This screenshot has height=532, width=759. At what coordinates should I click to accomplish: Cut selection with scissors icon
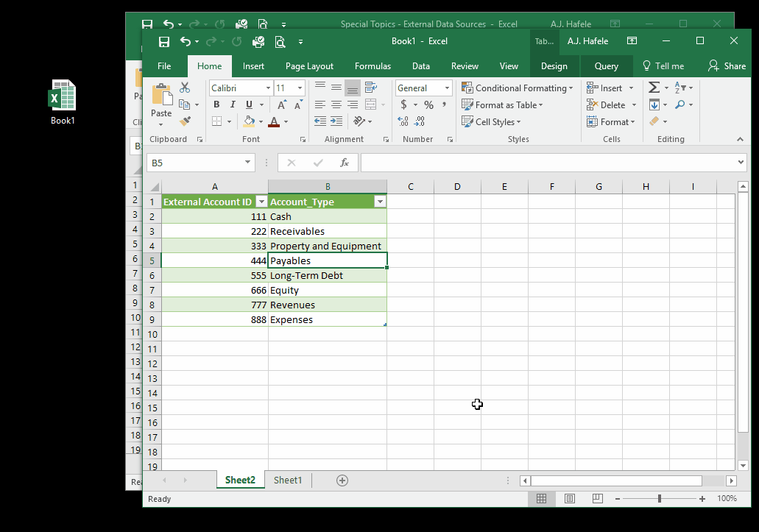click(185, 88)
